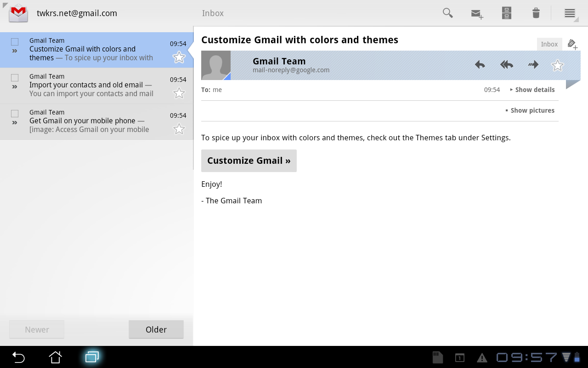Tap the Customize Gmail » button
Image resolution: width=588 pixels, height=368 pixels.
(249, 161)
